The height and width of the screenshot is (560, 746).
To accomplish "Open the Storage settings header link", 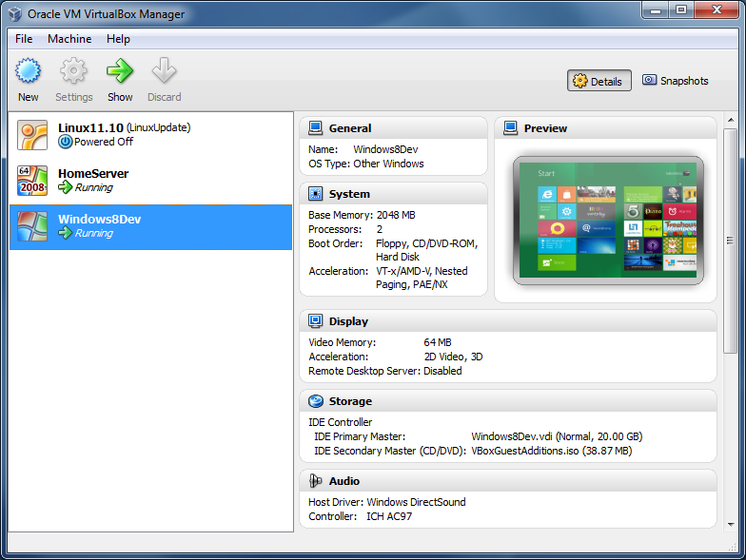I will click(350, 401).
